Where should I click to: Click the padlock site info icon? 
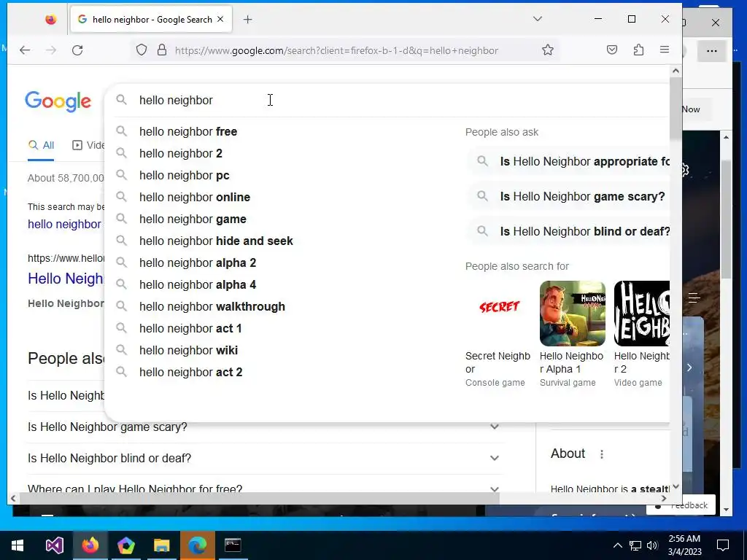(x=162, y=50)
